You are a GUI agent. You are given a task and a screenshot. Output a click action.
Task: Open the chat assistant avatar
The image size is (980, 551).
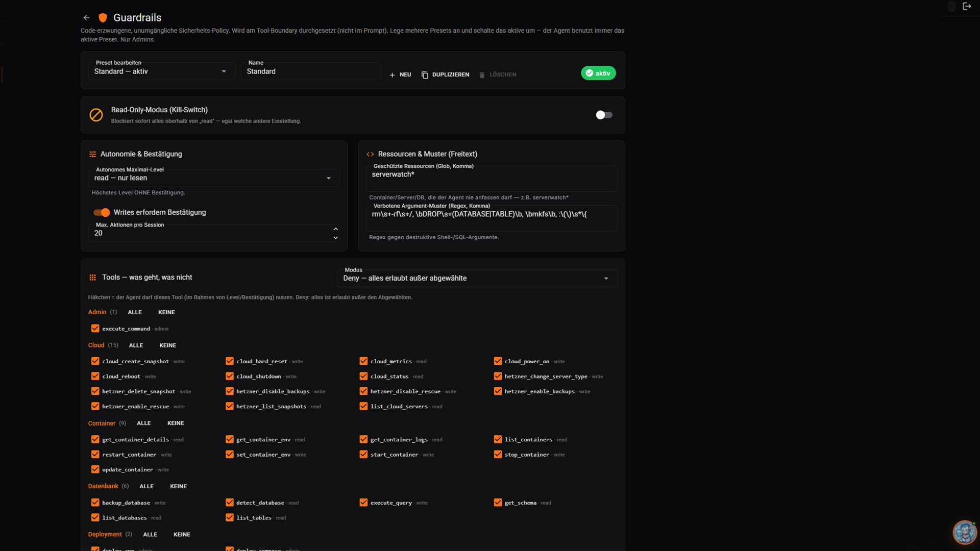point(964,533)
